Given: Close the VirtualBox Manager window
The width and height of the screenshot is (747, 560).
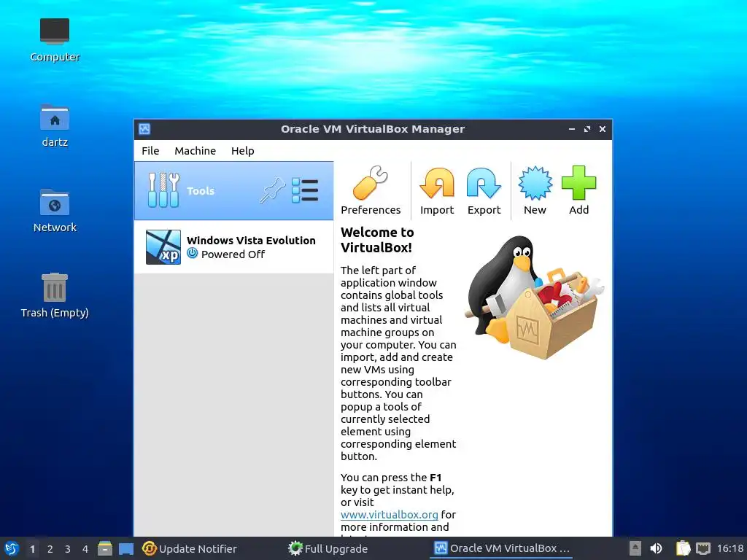Looking at the screenshot, I should coord(602,129).
